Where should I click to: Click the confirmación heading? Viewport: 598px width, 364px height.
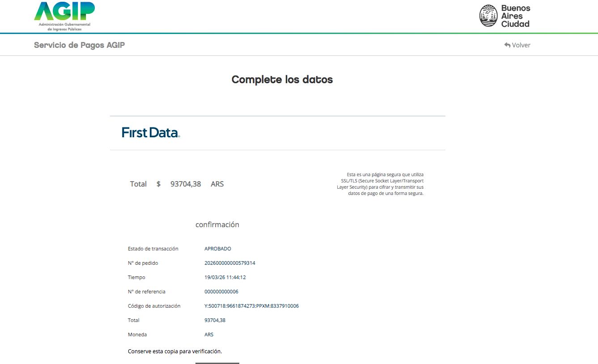(x=217, y=224)
